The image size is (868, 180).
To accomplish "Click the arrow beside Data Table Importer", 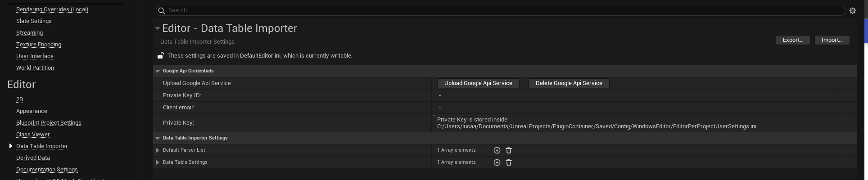I will coord(11,146).
